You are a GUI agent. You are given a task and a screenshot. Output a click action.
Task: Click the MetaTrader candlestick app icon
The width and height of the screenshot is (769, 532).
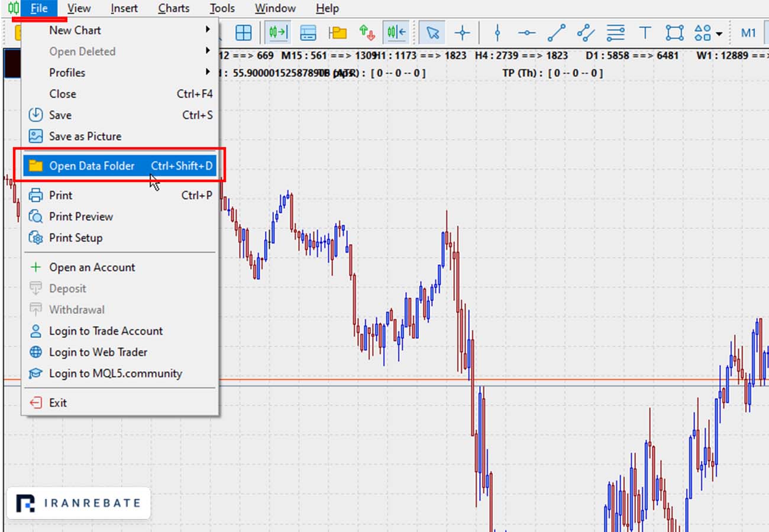pos(13,8)
